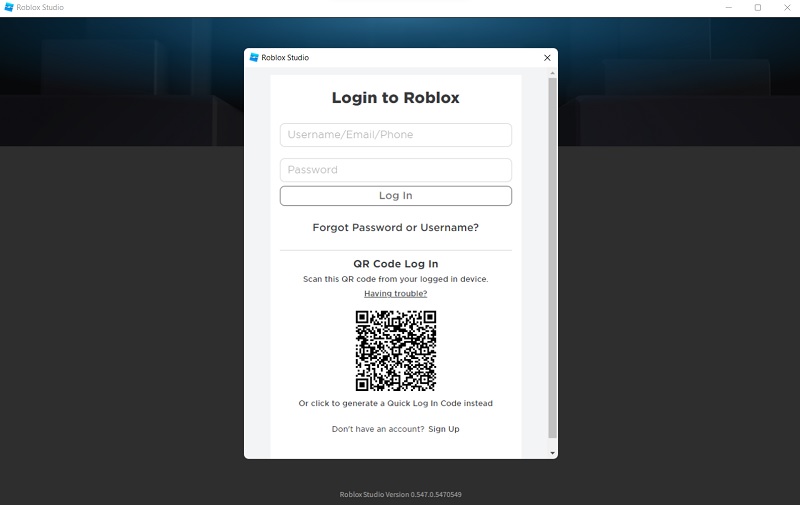The height and width of the screenshot is (505, 800).
Task: Click into the Password field
Action: pos(395,170)
